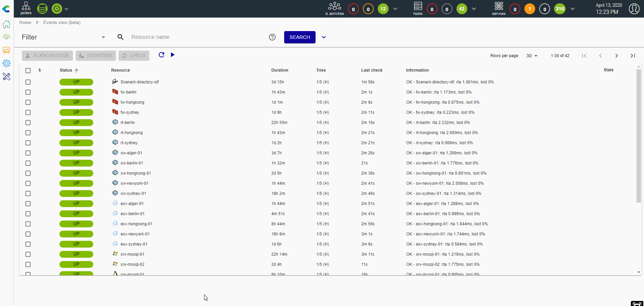Check the rt-sydney row checkbox
Image resolution: width=644 pixels, height=306 pixels.
(28, 143)
